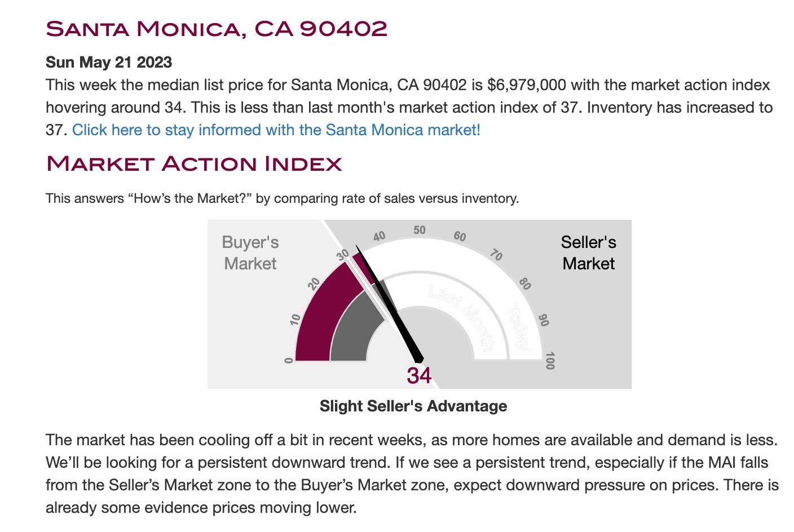Click the Today label inside gauge arc

(518, 326)
